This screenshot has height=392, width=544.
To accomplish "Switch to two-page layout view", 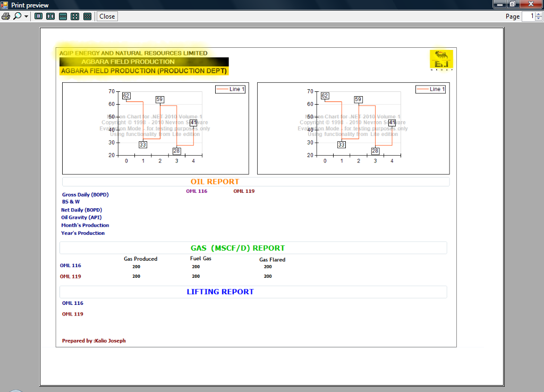I will click(x=50, y=16).
